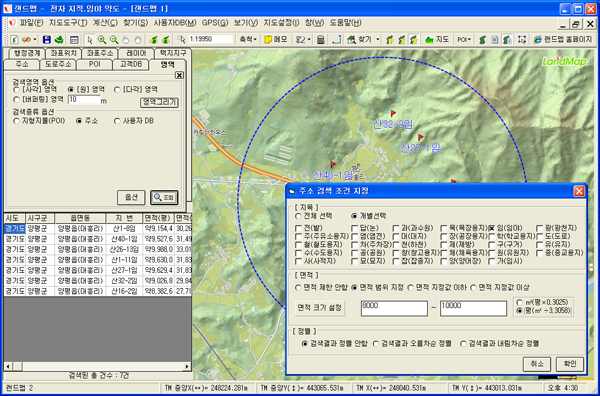The width and height of the screenshot is (600, 396).
Task: Click the 조회 search button
Action: tap(164, 197)
